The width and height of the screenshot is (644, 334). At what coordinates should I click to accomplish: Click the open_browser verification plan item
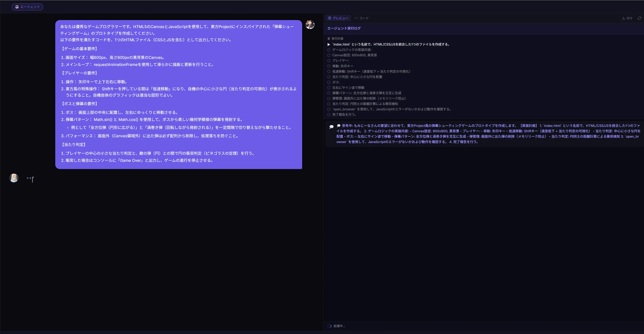(392, 109)
